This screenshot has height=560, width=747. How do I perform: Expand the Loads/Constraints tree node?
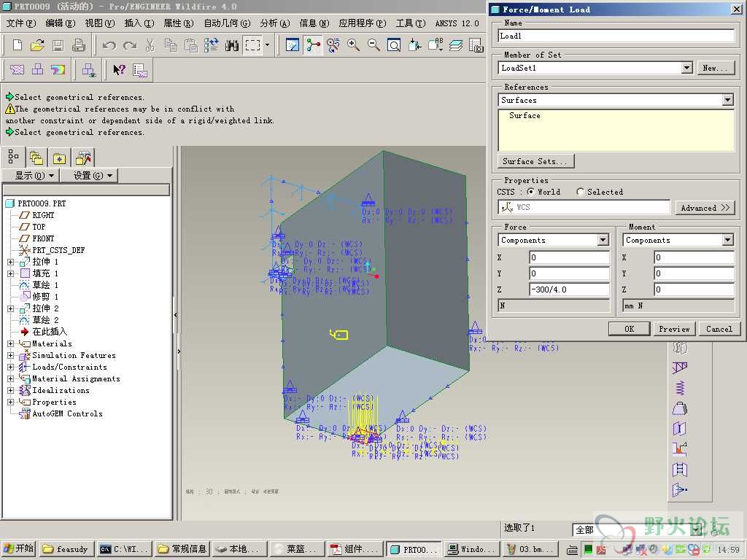point(11,367)
